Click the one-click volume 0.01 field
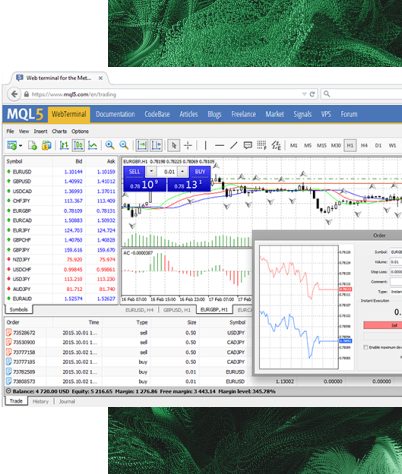 coord(167,172)
